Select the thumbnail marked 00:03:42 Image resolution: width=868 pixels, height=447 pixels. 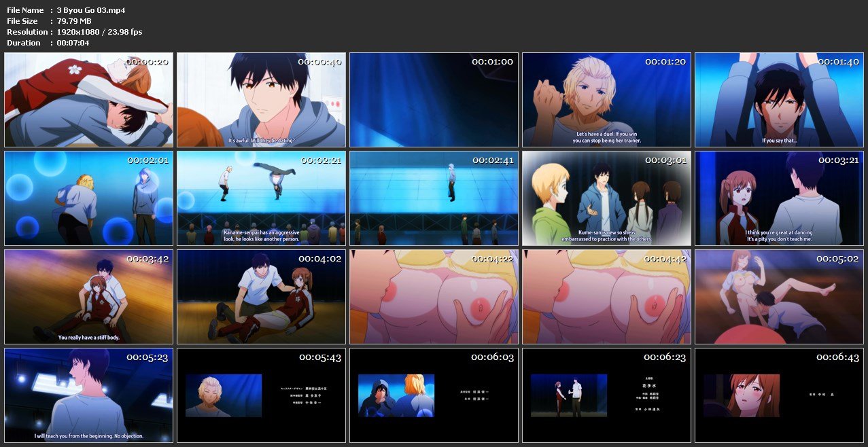(x=88, y=297)
